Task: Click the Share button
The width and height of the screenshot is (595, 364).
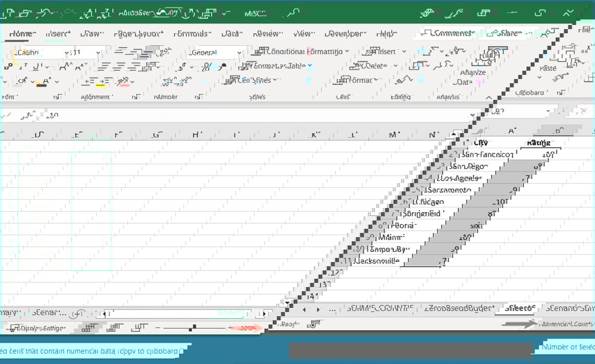Action: [508, 33]
